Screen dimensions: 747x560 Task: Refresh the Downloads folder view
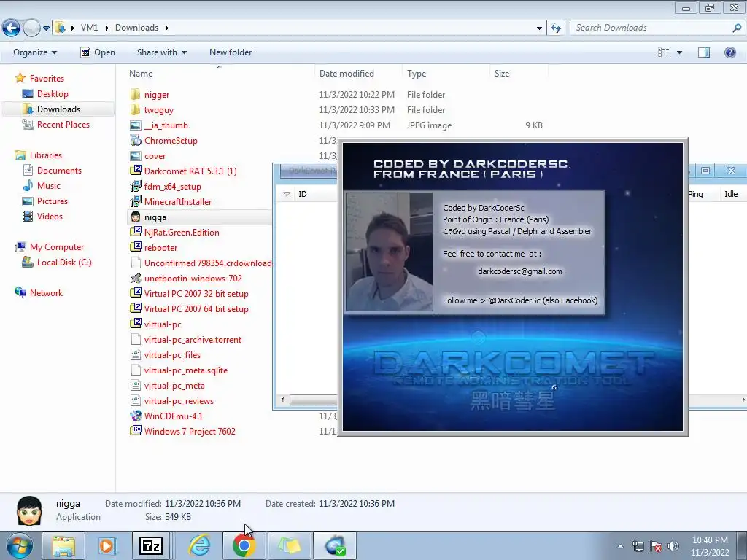pyautogui.click(x=556, y=28)
